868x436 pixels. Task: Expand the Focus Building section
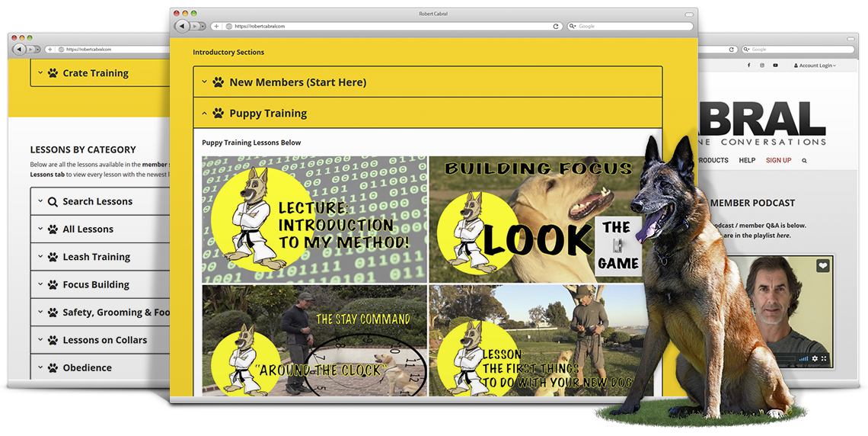pyautogui.click(x=100, y=285)
